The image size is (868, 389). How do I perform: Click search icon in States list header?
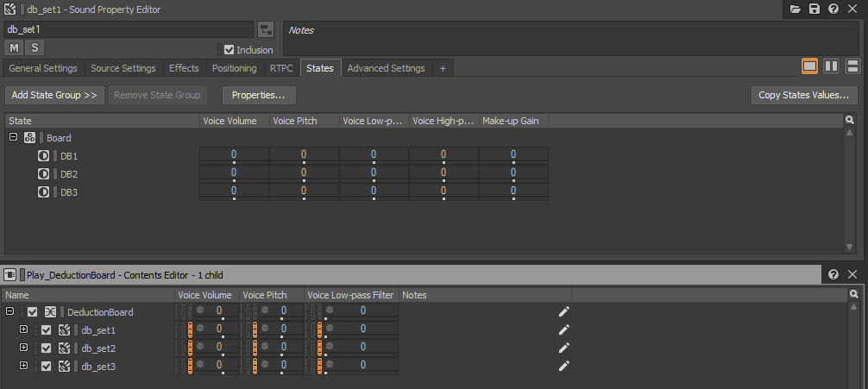point(850,120)
